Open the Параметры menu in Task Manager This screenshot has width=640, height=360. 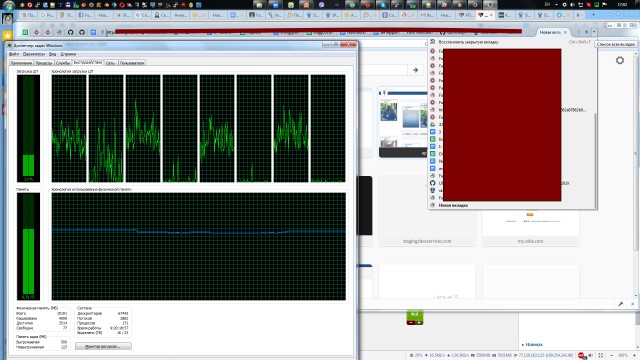pos(33,54)
